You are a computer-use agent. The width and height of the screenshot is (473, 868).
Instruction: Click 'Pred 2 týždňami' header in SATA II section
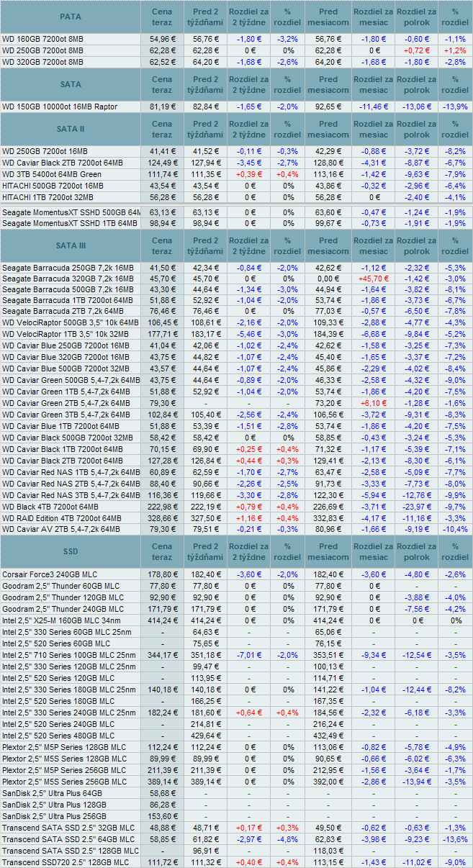[x=205, y=129]
